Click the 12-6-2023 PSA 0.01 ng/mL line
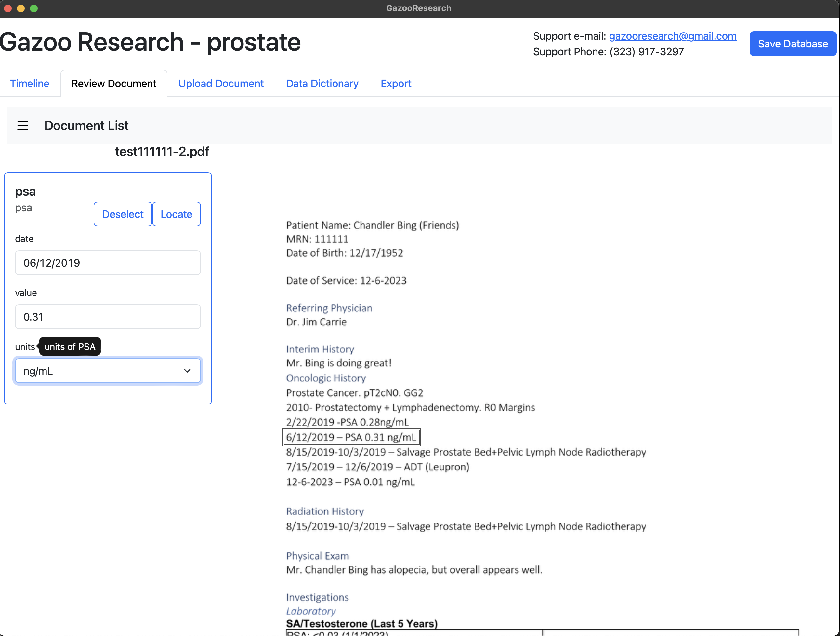 350,482
